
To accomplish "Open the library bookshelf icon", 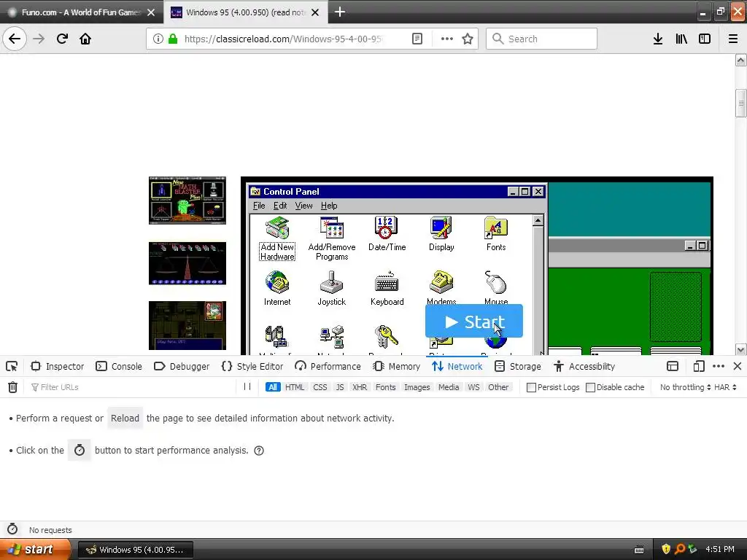I will (x=681, y=39).
